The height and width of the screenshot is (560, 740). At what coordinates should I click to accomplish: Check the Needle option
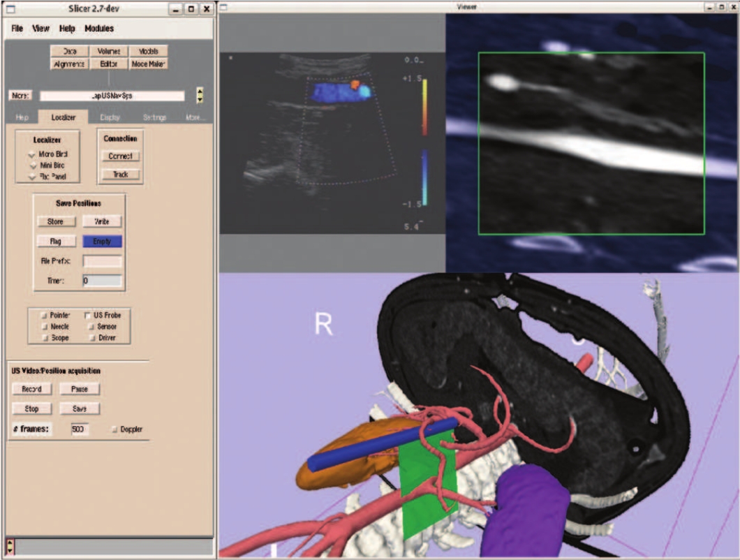(x=45, y=327)
